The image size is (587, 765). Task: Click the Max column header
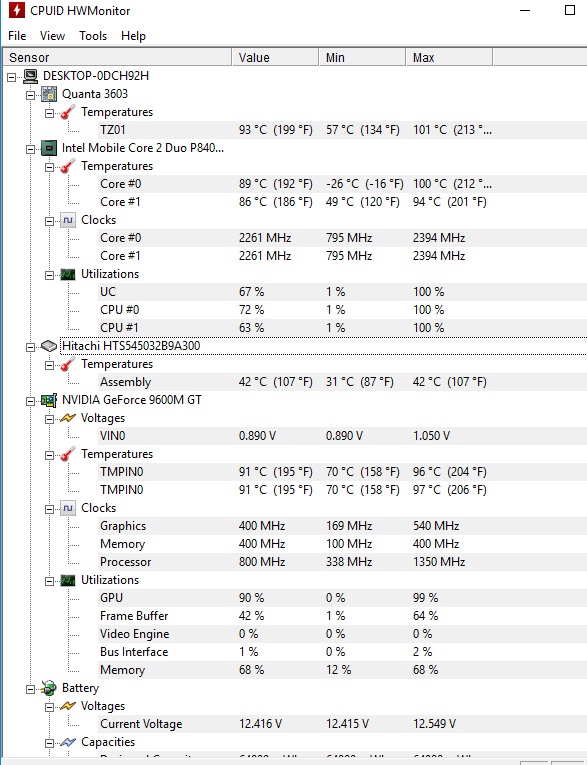(449, 58)
